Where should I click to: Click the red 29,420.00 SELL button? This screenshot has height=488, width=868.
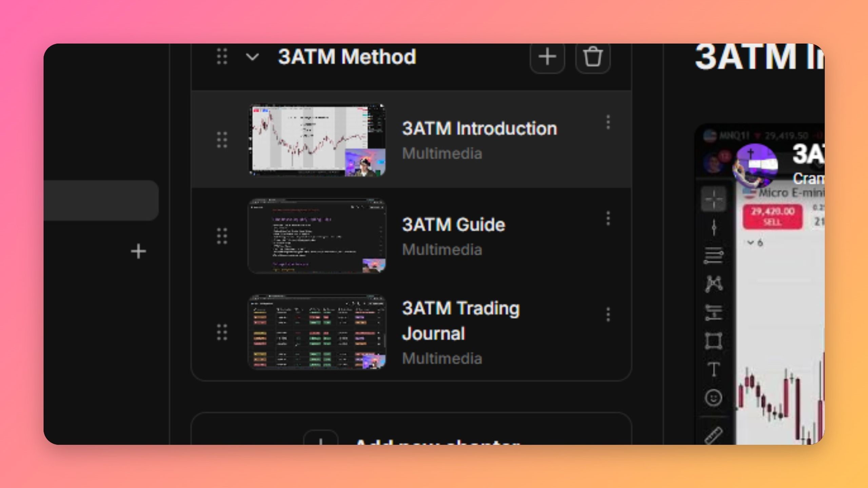tap(773, 217)
